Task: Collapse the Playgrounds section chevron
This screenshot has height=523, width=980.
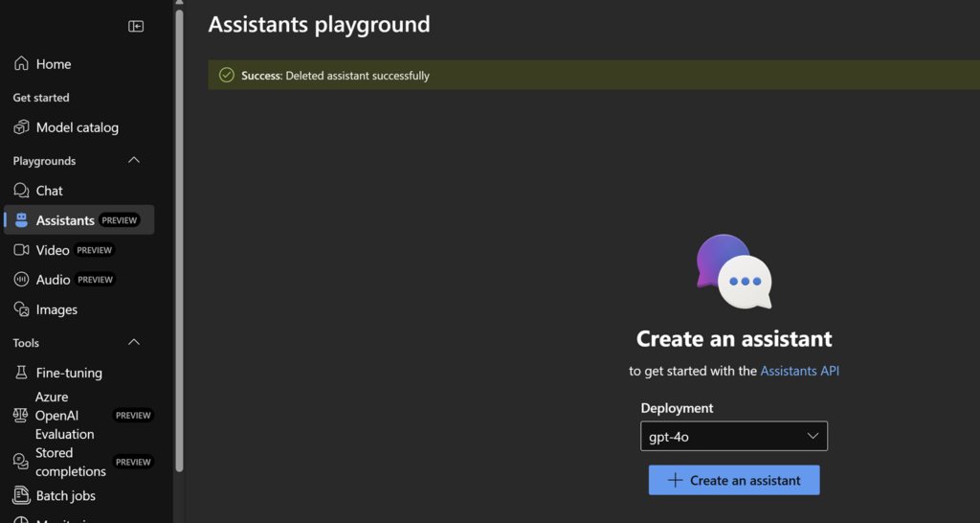Action: [x=134, y=160]
